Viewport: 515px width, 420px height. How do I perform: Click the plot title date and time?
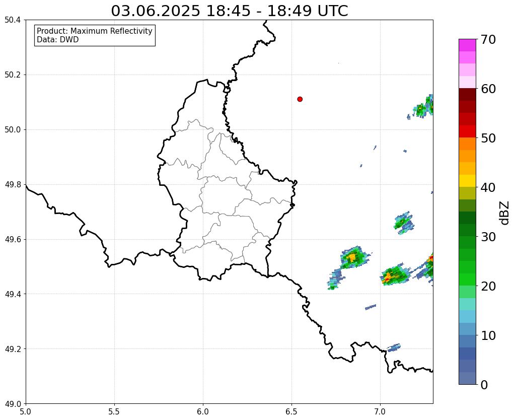(x=229, y=11)
